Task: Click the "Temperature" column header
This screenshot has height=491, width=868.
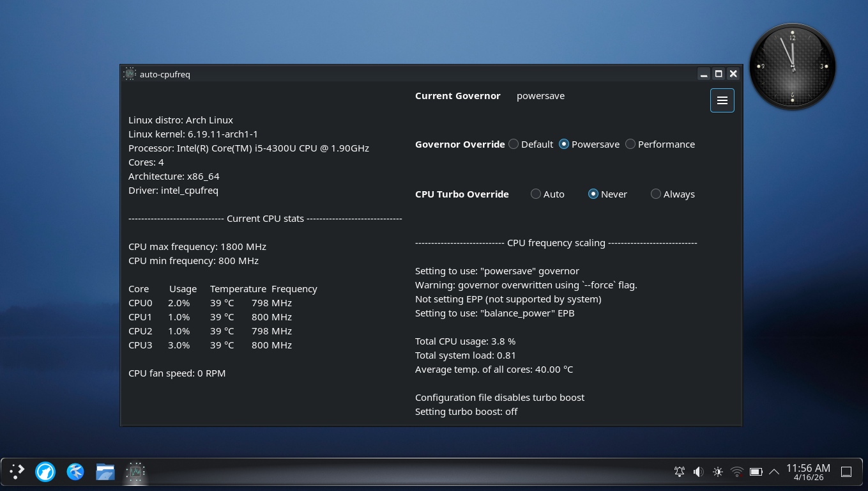Action: click(x=238, y=289)
